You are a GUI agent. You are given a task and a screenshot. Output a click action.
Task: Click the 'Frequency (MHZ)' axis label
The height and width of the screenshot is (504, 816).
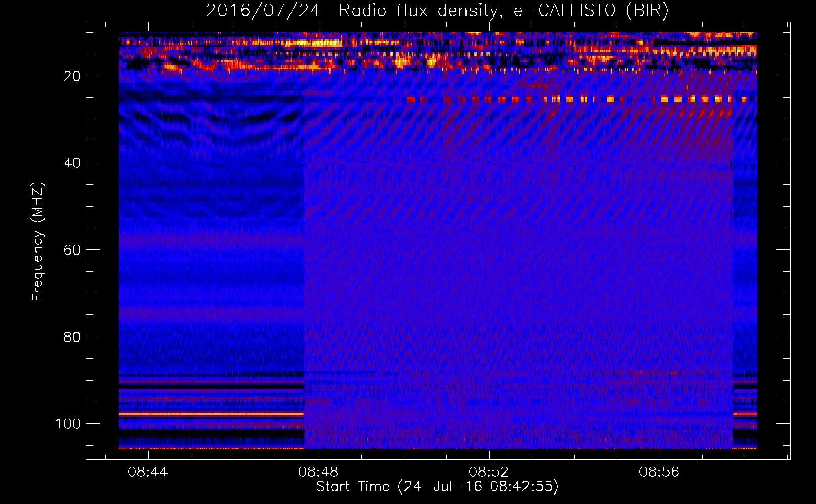(38, 242)
